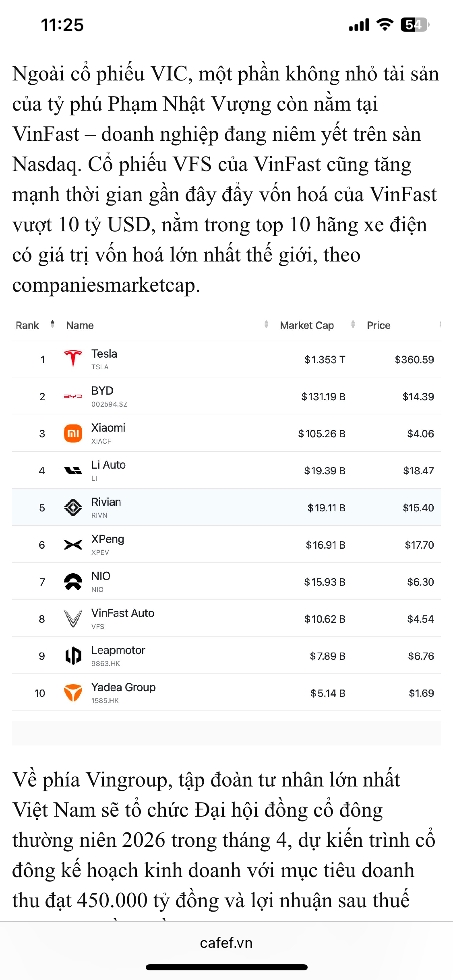Tap the VinFast V logo
Image resolution: width=453 pixels, height=980 pixels.
(73, 619)
